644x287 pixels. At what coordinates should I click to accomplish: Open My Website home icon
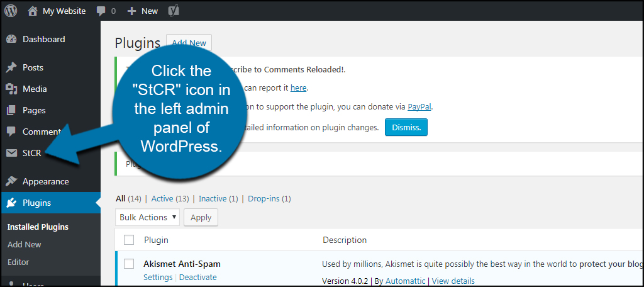coord(33,11)
